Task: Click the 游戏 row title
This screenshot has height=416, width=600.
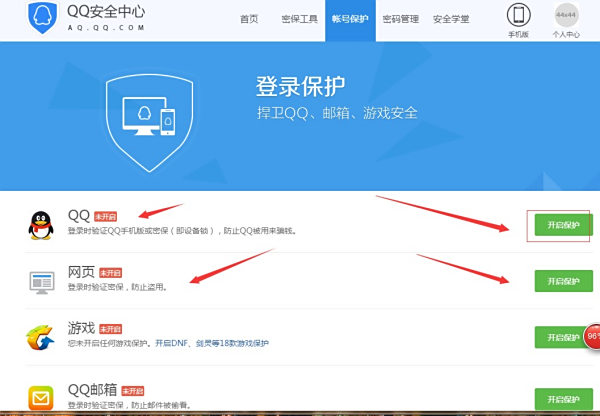Action: (x=81, y=328)
